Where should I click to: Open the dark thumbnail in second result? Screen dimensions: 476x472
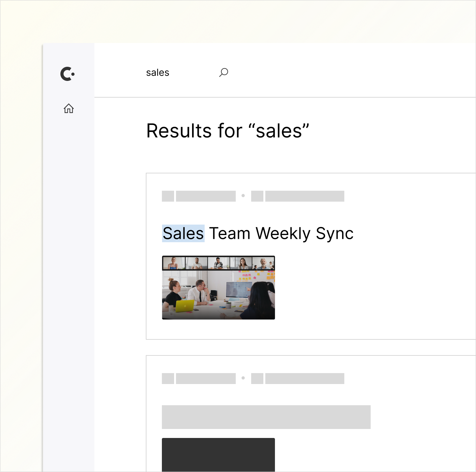point(218,454)
